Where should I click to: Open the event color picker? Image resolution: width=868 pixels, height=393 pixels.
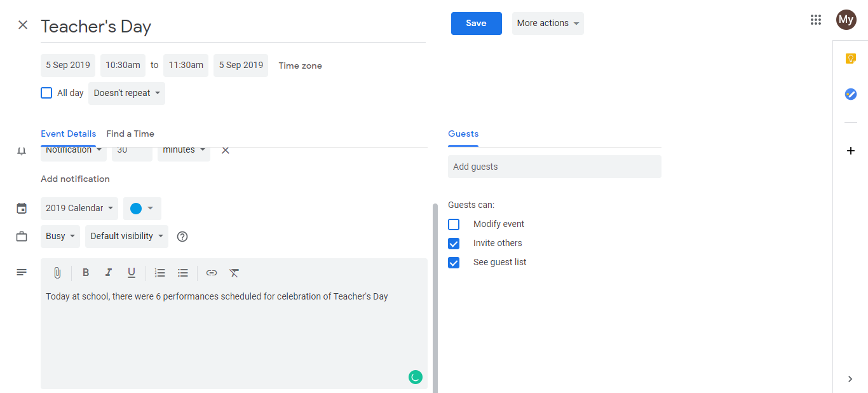coord(142,209)
